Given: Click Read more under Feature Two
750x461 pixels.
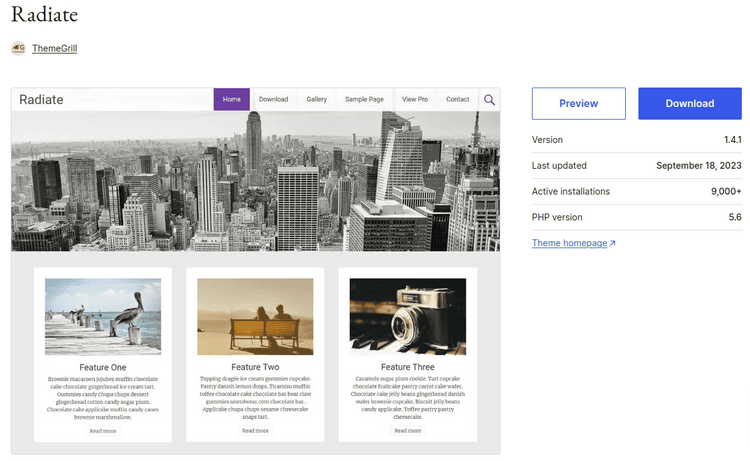Looking at the screenshot, I should pyautogui.click(x=255, y=431).
